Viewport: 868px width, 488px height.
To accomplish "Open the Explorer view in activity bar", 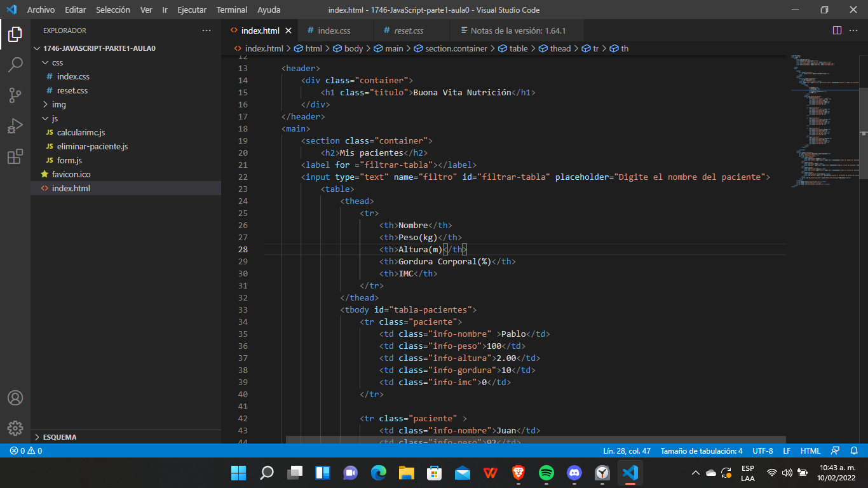I will [15, 34].
